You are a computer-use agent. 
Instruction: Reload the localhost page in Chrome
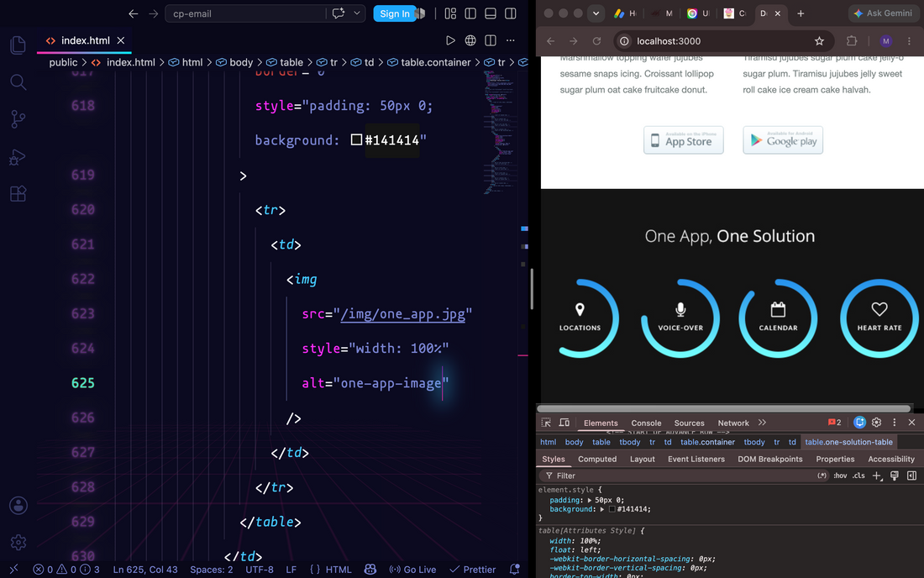pos(596,40)
